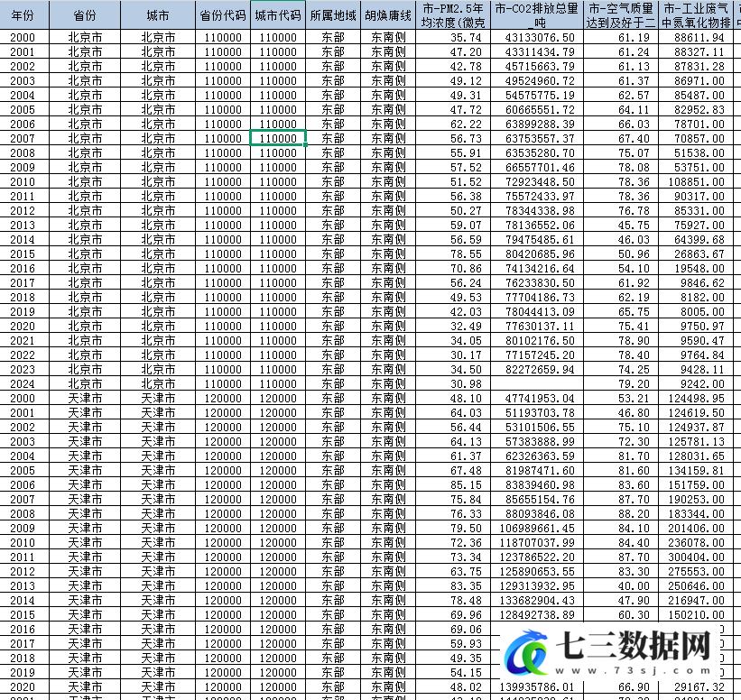Click air quality value 75.10
Screen dimensions: 741x700
[x=621, y=427]
